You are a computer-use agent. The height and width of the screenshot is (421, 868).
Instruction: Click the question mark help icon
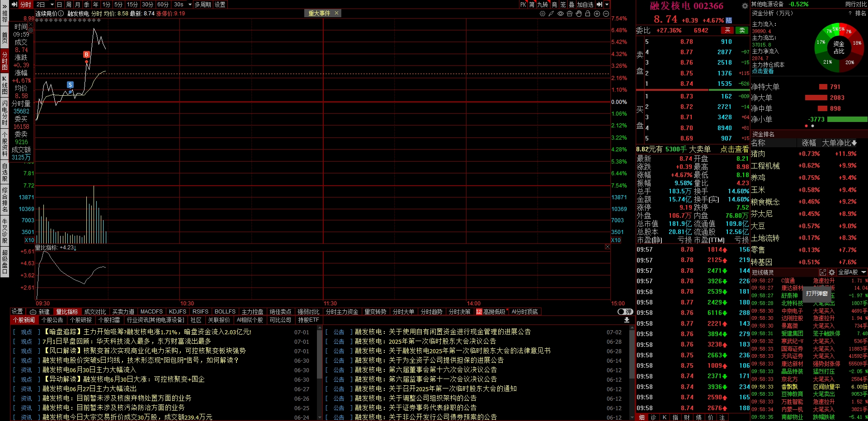[850, 14]
